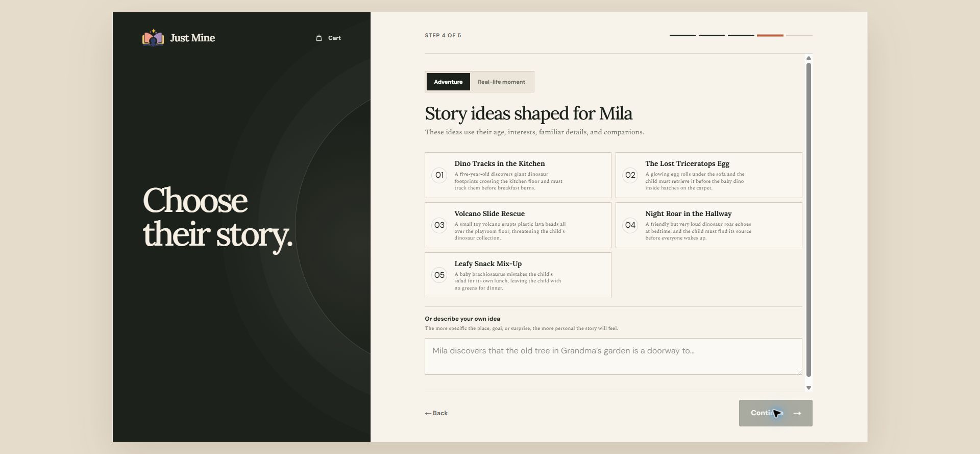The height and width of the screenshot is (454, 980).
Task: Switch to the Real-life moment tab
Action: pos(501,82)
